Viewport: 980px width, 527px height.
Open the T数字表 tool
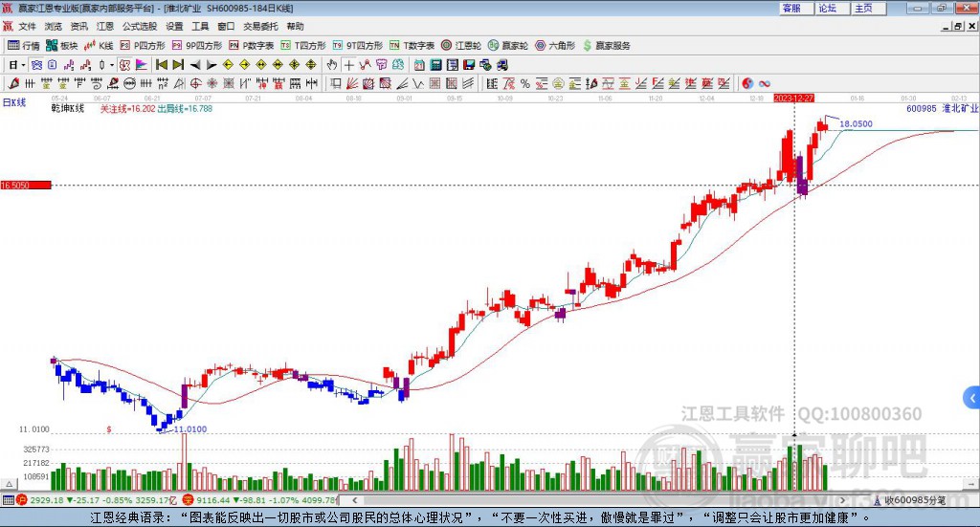pos(412,46)
